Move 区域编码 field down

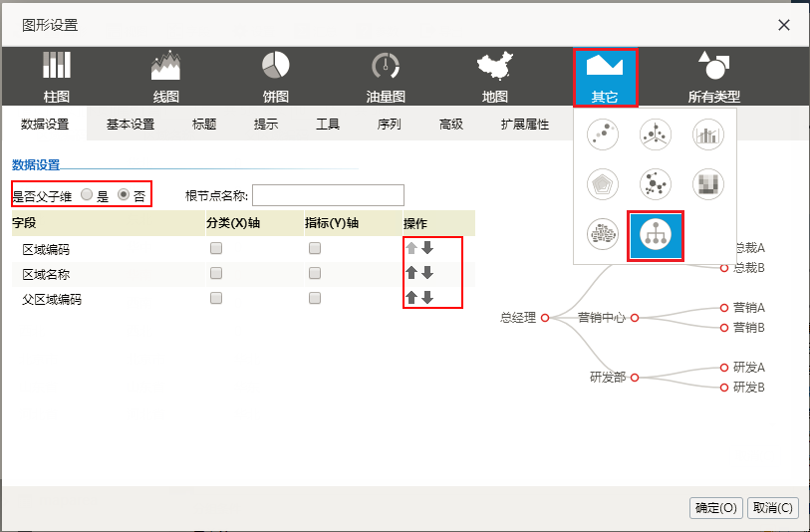[427, 248]
